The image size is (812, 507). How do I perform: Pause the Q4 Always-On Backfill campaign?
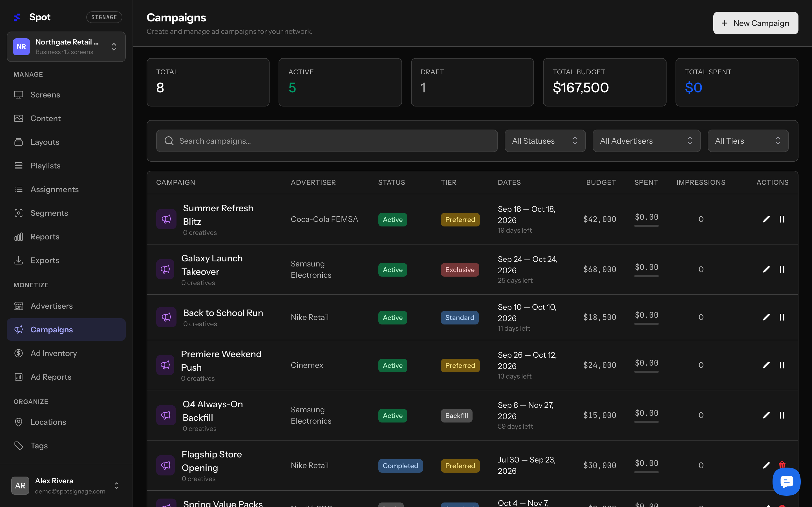[782, 415]
